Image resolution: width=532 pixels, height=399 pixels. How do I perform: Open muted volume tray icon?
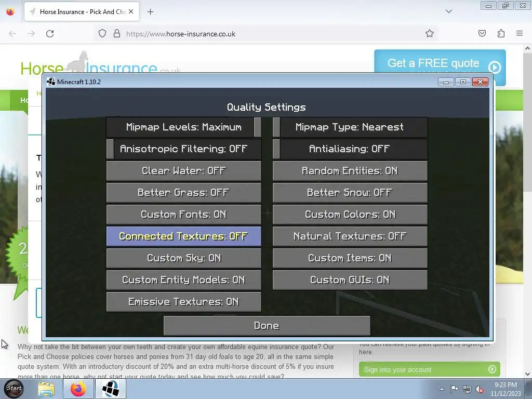480,389
